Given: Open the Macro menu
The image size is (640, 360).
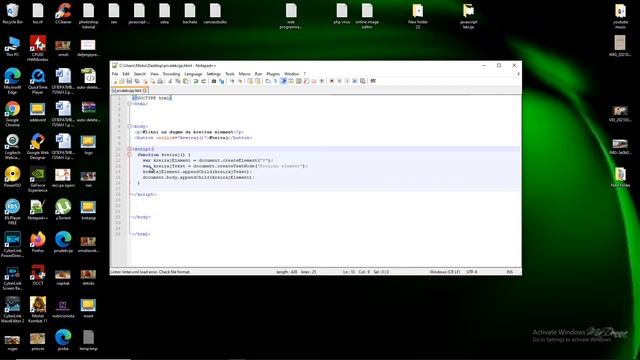Looking at the screenshot, I should pos(244,74).
